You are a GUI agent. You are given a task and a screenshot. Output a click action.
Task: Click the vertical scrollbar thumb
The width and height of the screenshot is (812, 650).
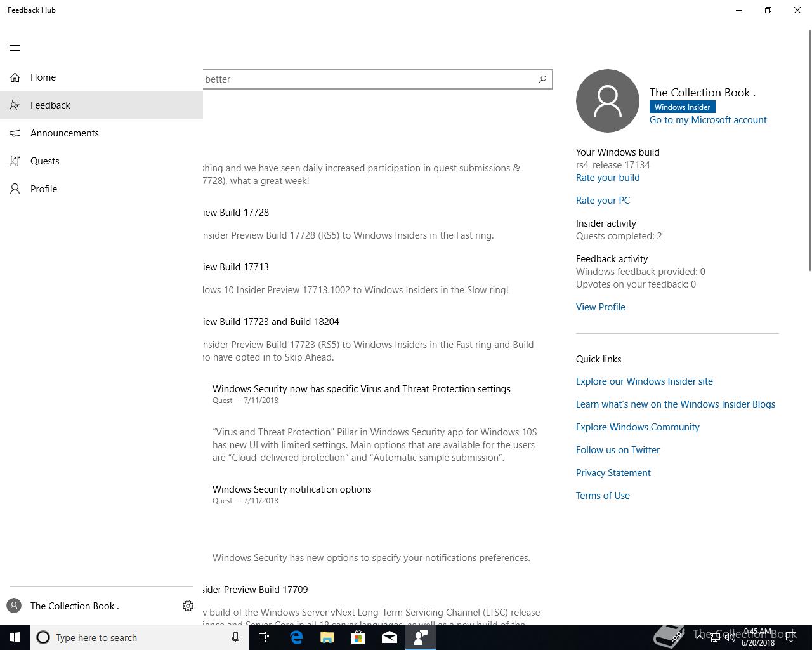coord(809,150)
